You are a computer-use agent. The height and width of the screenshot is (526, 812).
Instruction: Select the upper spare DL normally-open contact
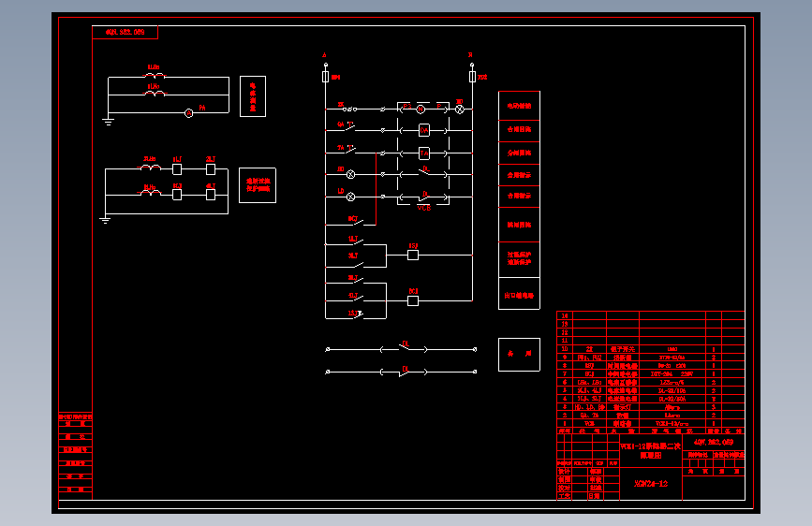coord(404,348)
